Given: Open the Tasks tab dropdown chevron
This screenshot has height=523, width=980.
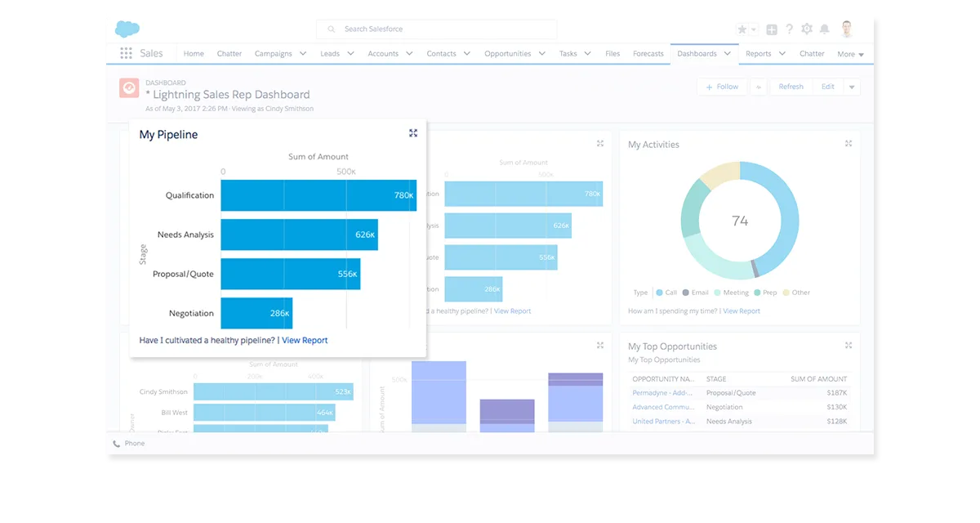Looking at the screenshot, I should coord(588,54).
